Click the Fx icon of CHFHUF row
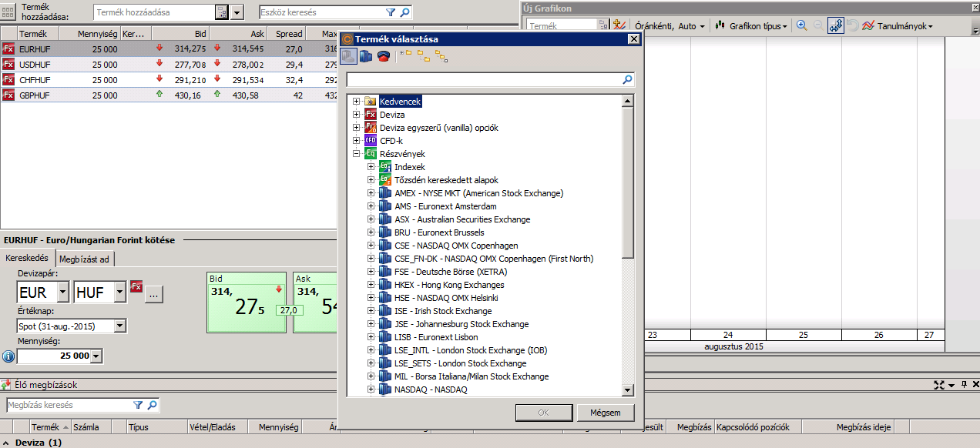The image size is (980, 448). coord(8,80)
